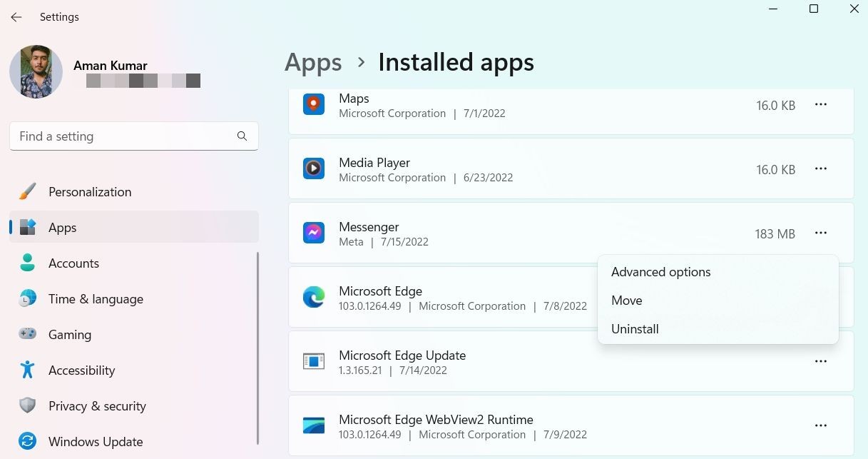Select the Apps category in sidebar
This screenshot has width=868, height=459.
134,227
